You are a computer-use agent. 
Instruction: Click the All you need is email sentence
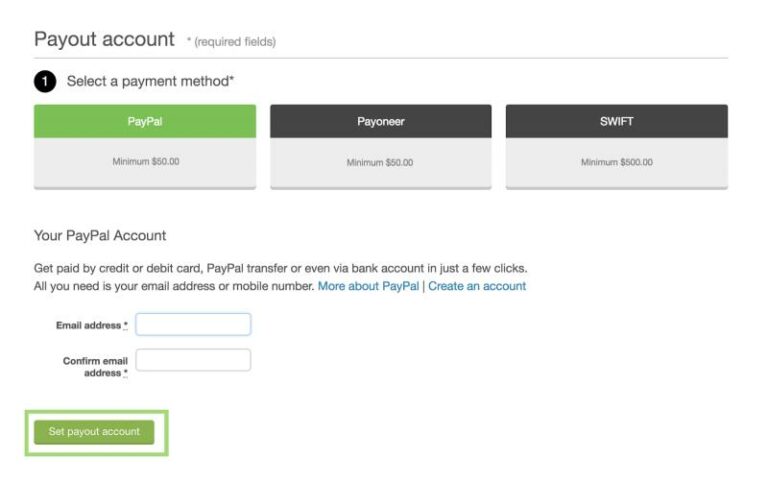tap(174, 286)
